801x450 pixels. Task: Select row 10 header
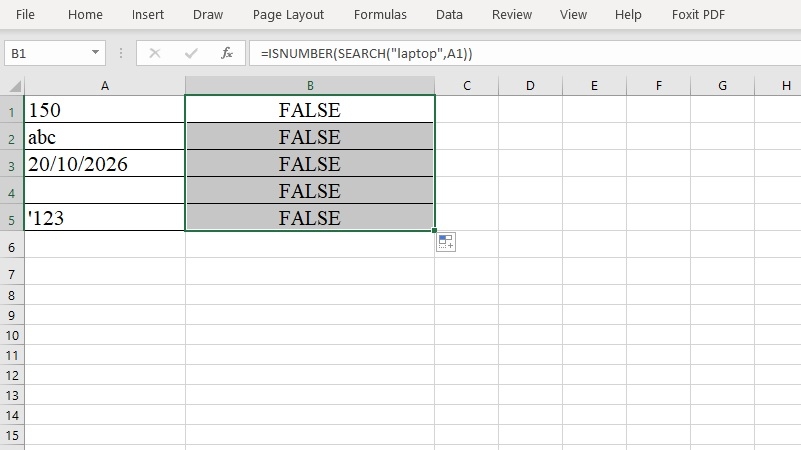point(12,335)
